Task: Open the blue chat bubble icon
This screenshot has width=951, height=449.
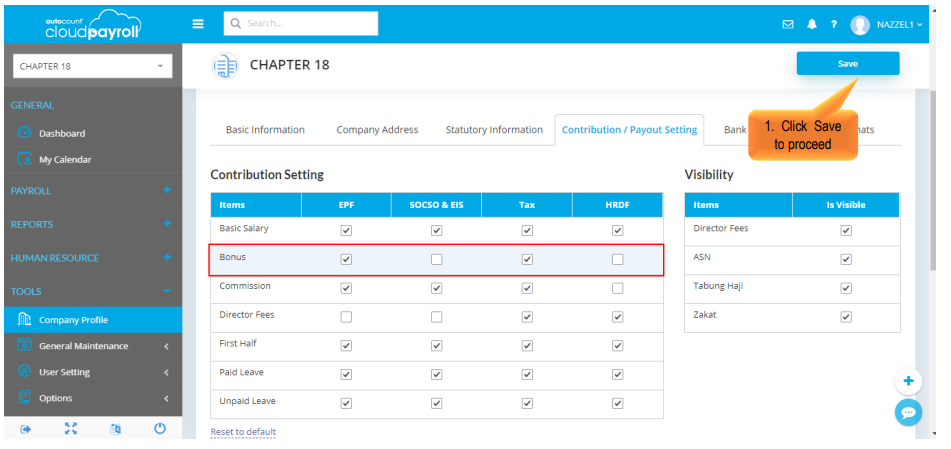Action: [x=908, y=412]
